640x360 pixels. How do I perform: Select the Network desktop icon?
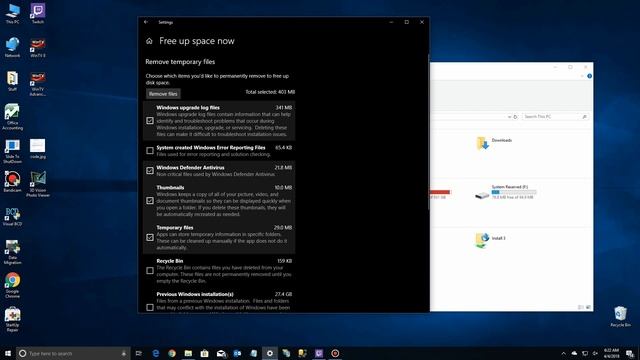pos(12,47)
